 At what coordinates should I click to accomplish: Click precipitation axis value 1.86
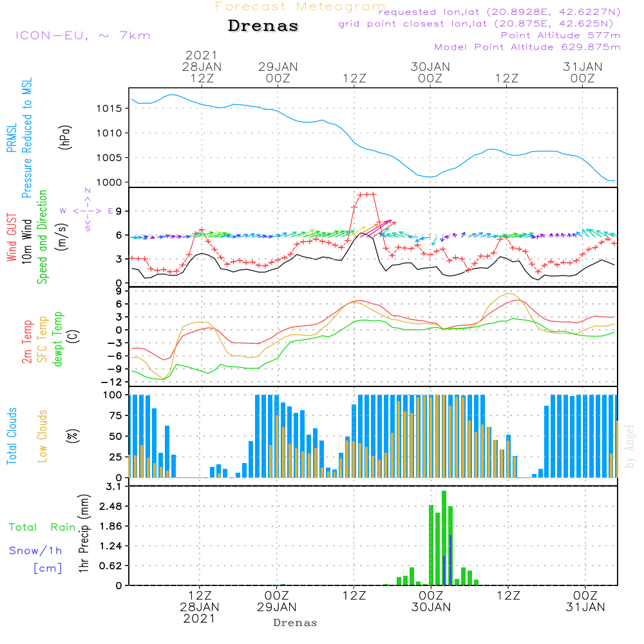111,526
